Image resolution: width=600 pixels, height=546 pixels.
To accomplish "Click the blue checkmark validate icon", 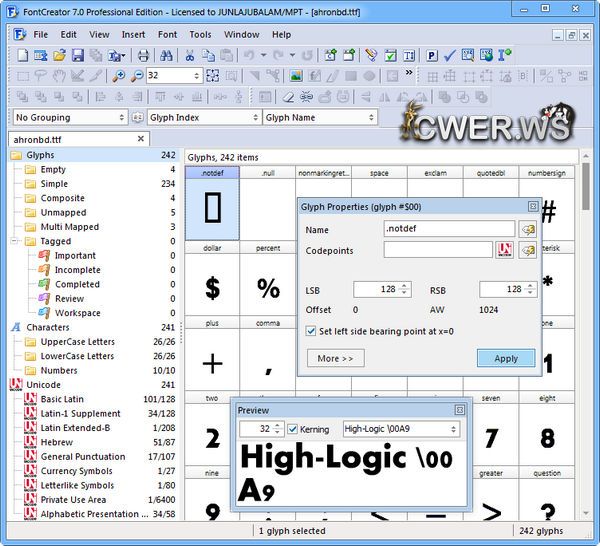I will 451,55.
